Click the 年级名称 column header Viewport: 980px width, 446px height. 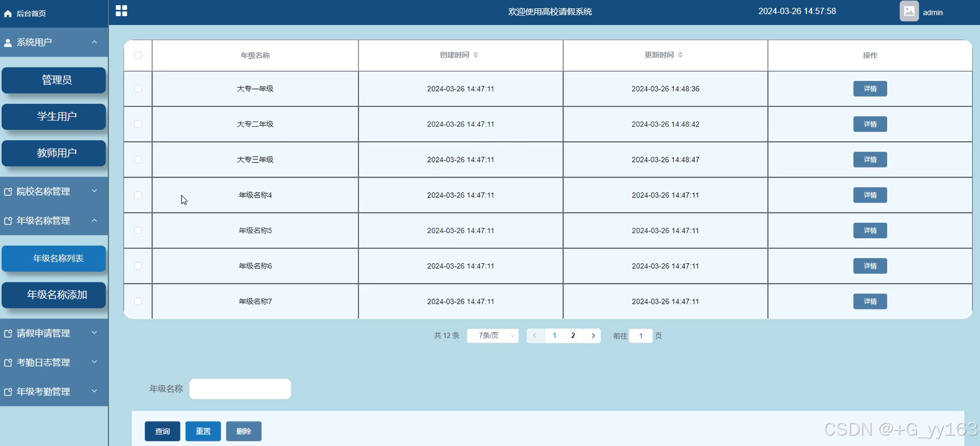tap(255, 56)
